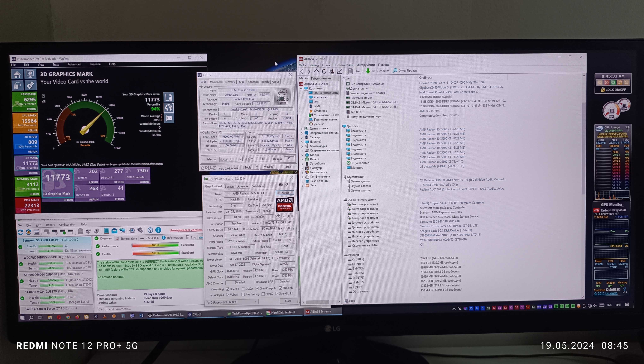
Task: Click Lookup button in GPU-Z
Action: (285, 193)
